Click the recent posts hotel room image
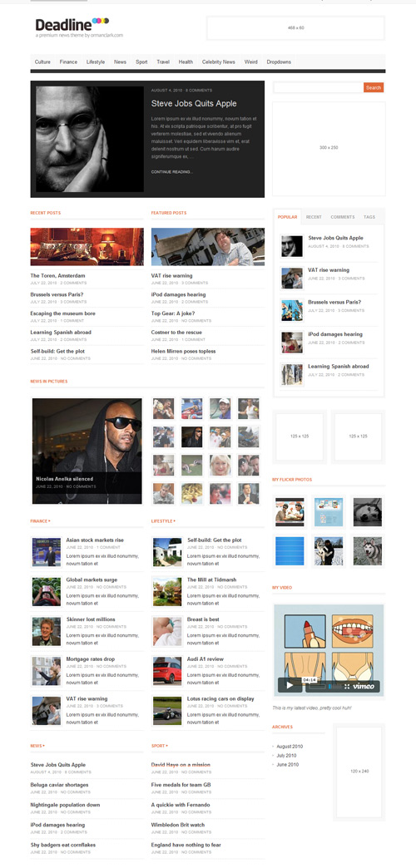The image size is (416, 868). tap(87, 247)
